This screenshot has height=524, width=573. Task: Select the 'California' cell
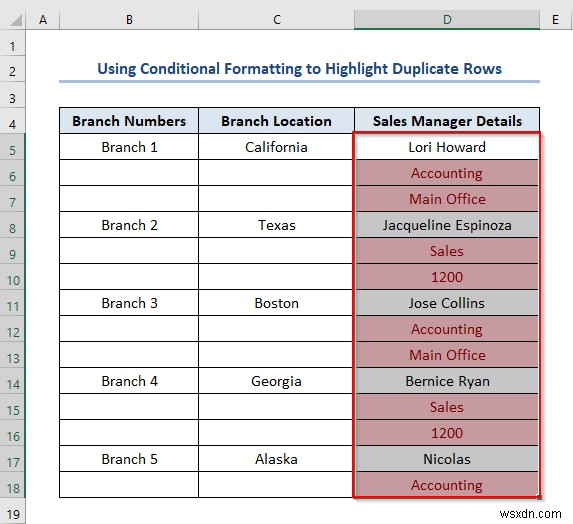pos(277,147)
